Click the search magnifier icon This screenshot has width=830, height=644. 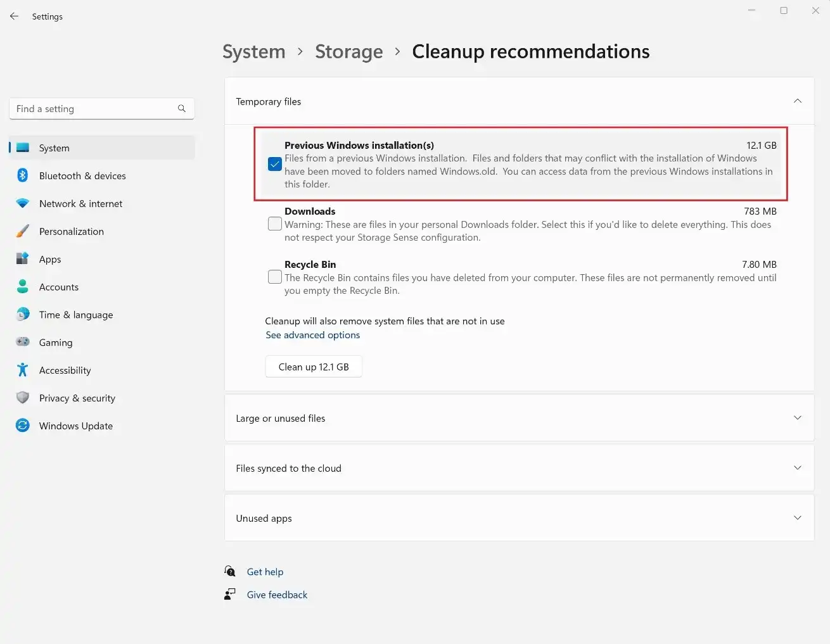point(182,108)
